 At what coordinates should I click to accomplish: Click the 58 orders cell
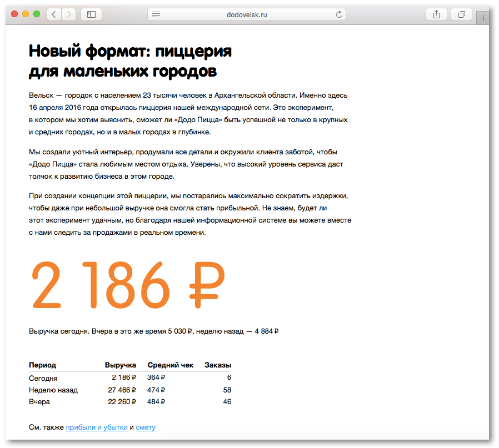point(227,390)
